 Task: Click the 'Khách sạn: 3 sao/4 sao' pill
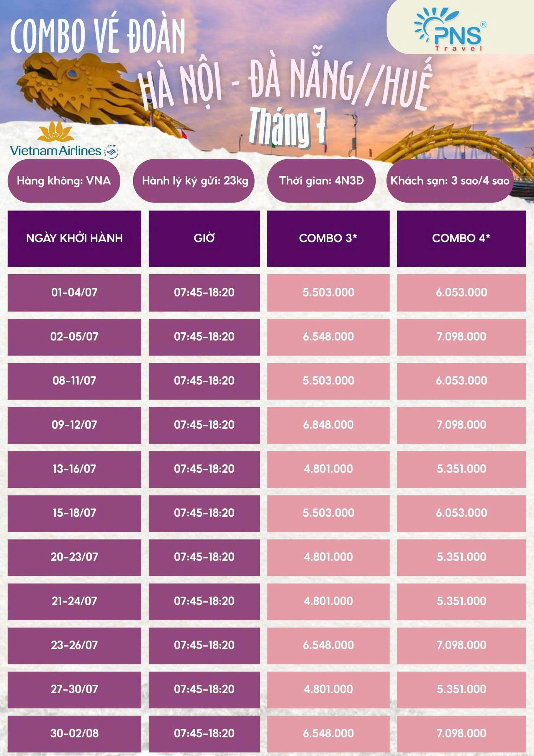tap(449, 181)
